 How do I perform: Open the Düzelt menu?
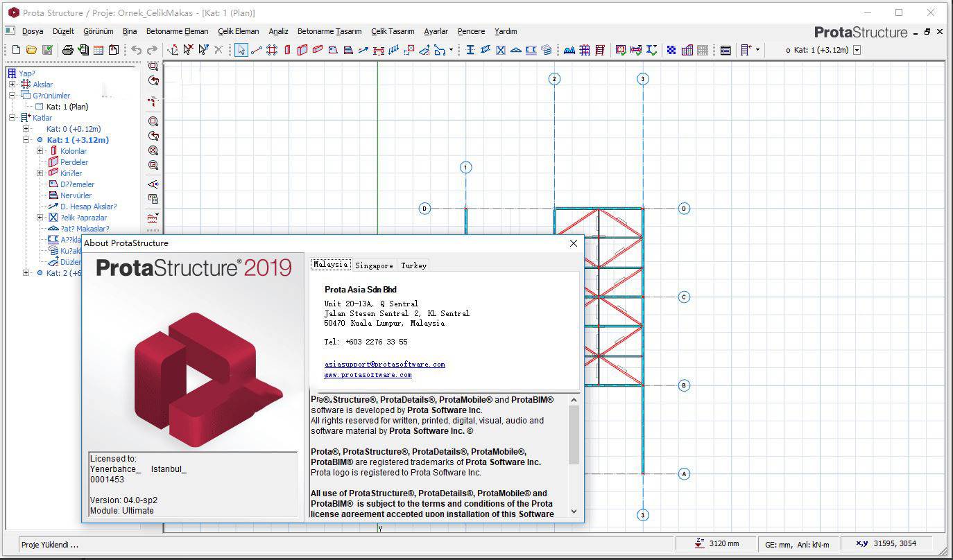[63, 31]
